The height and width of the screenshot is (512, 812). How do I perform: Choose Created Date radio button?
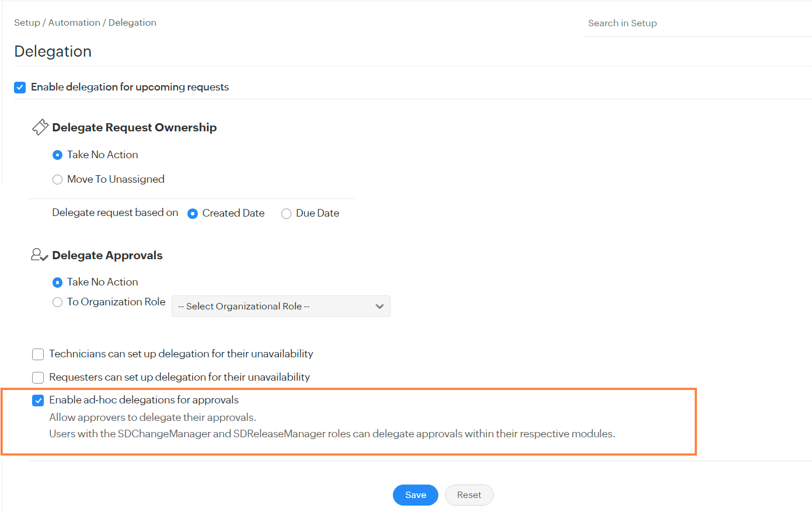pyautogui.click(x=193, y=214)
